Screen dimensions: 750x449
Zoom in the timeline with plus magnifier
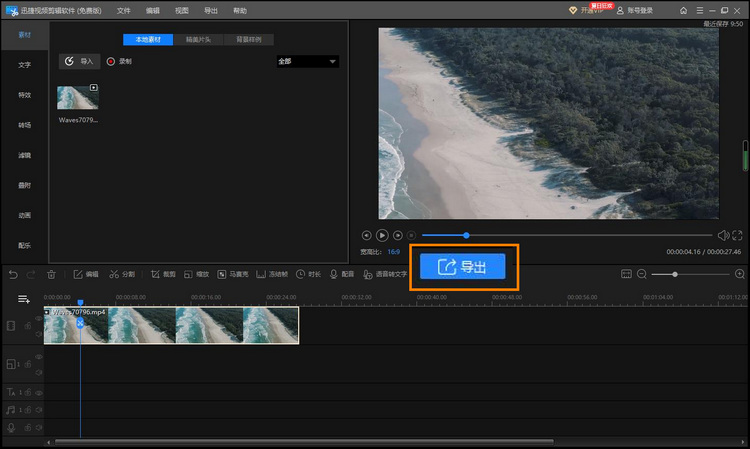click(x=739, y=274)
